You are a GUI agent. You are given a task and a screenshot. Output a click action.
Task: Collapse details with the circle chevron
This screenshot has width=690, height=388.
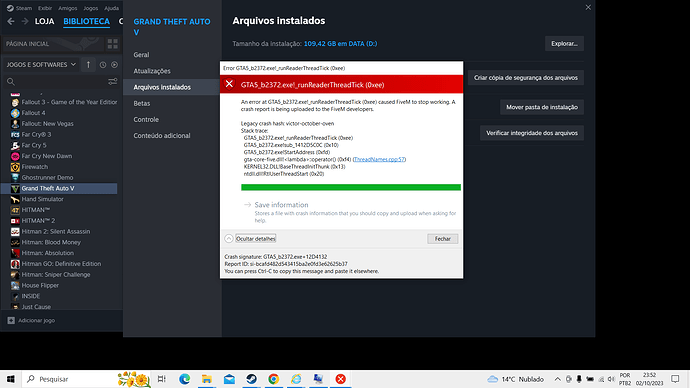click(229, 238)
